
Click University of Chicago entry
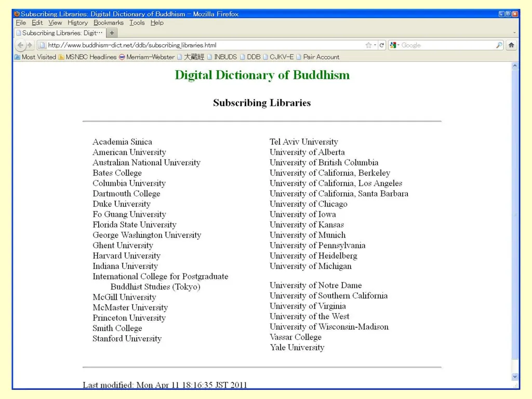[x=309, y=204]
